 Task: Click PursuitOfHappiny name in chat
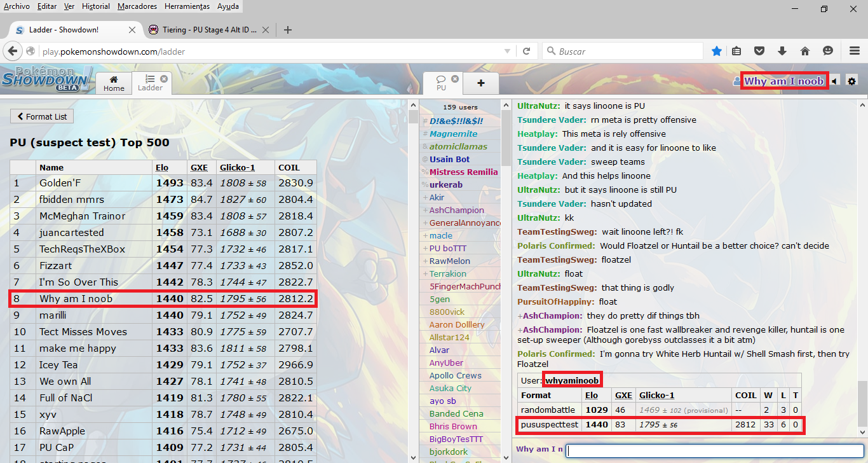coord(556,301)
